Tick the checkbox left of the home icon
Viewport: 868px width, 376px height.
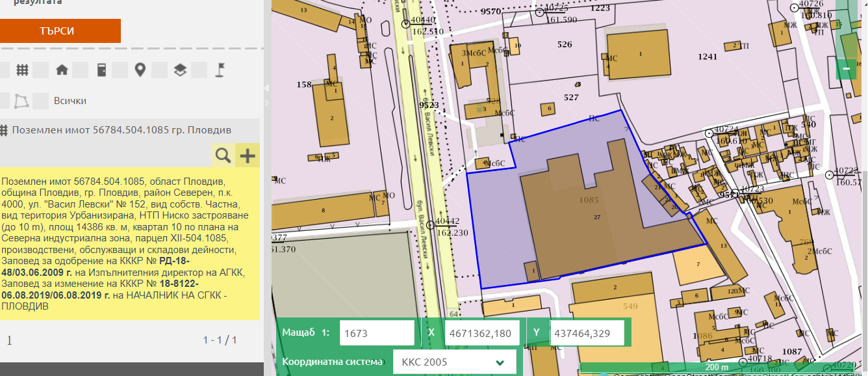[x=41, y=70]
